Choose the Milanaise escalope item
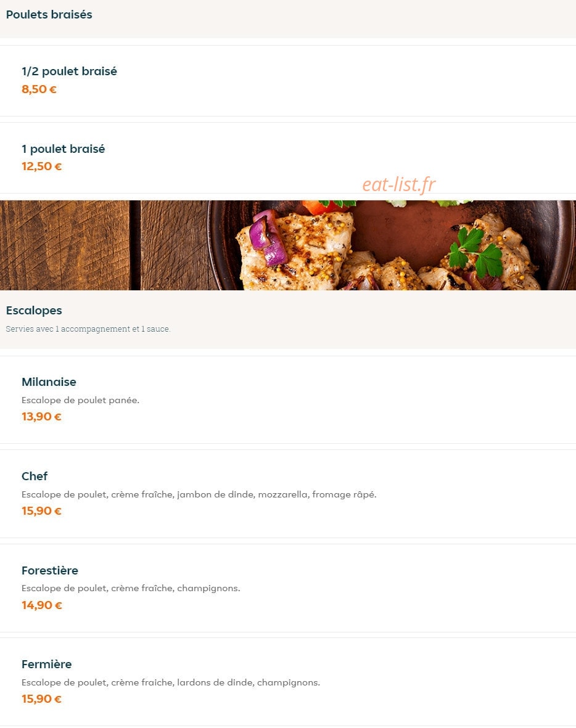576x728 pixels. 288,399
